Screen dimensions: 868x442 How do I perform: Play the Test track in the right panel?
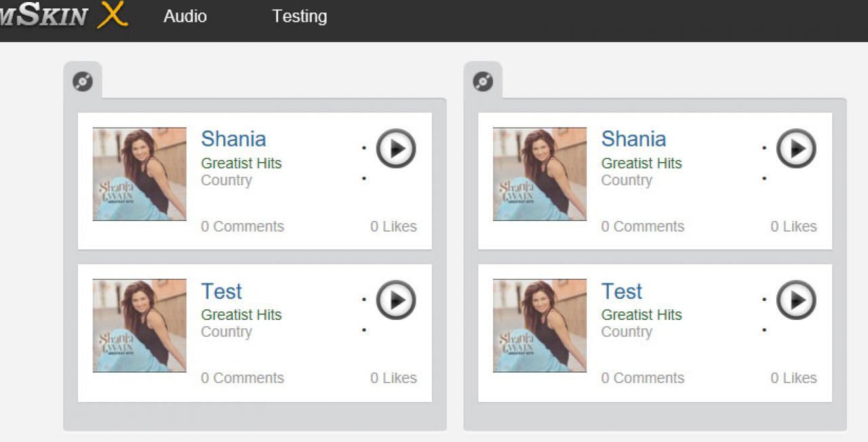point(796,300)
